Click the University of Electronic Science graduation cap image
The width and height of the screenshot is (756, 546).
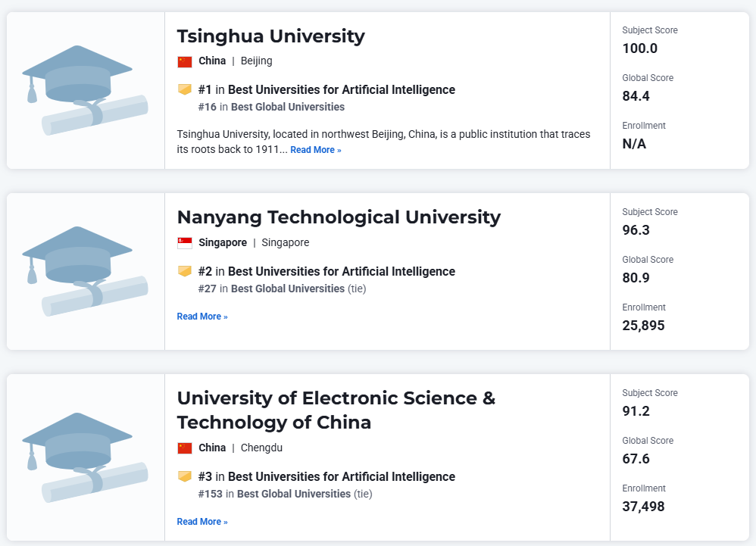(x=85, y=457)
